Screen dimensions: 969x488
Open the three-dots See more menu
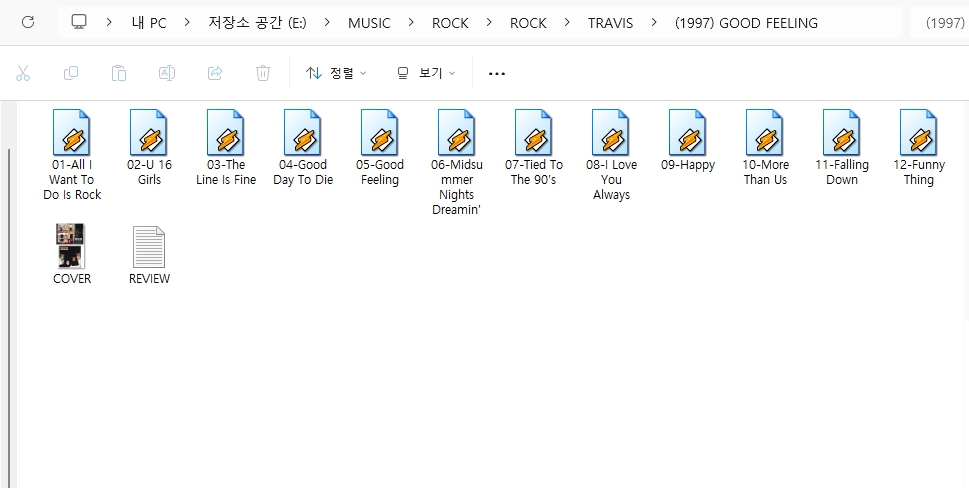coord(497,73)
